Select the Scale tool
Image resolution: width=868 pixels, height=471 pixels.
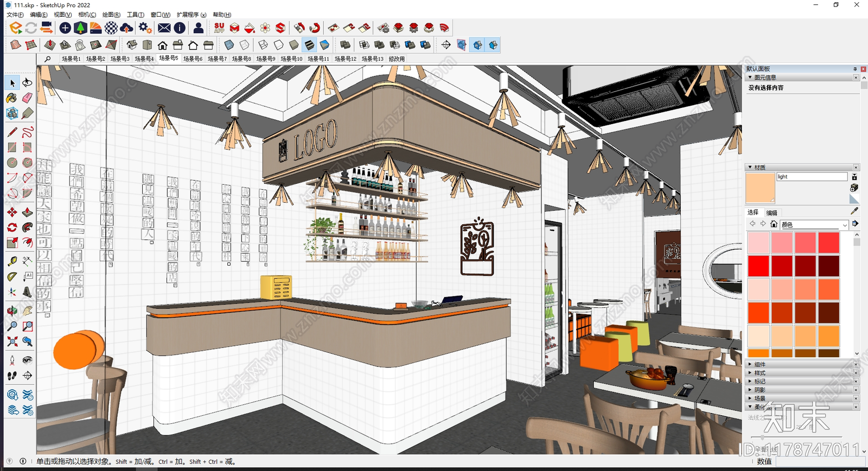coord(12,242)
